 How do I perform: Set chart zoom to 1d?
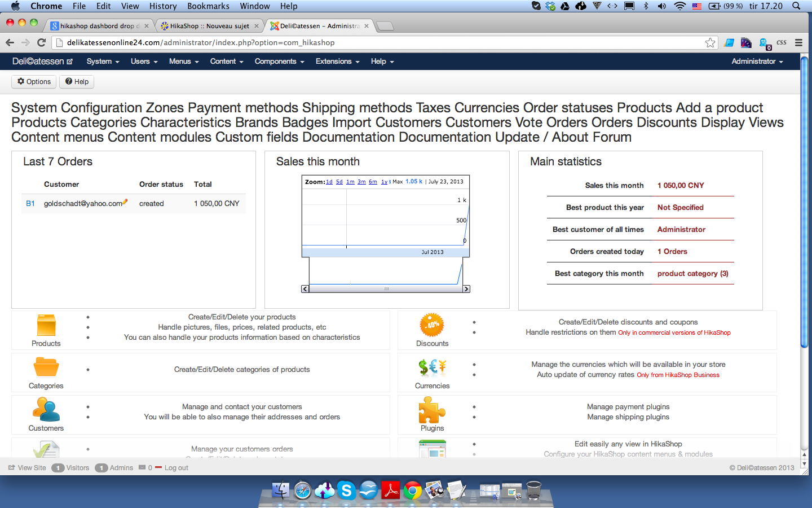point(329,182)
